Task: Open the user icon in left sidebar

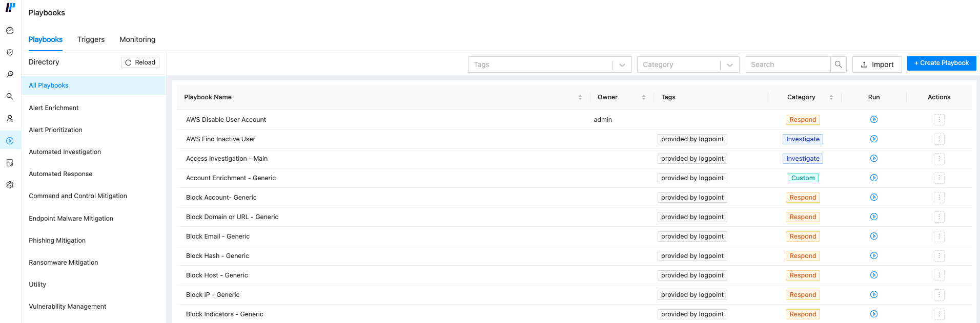Action: point(10,119)
